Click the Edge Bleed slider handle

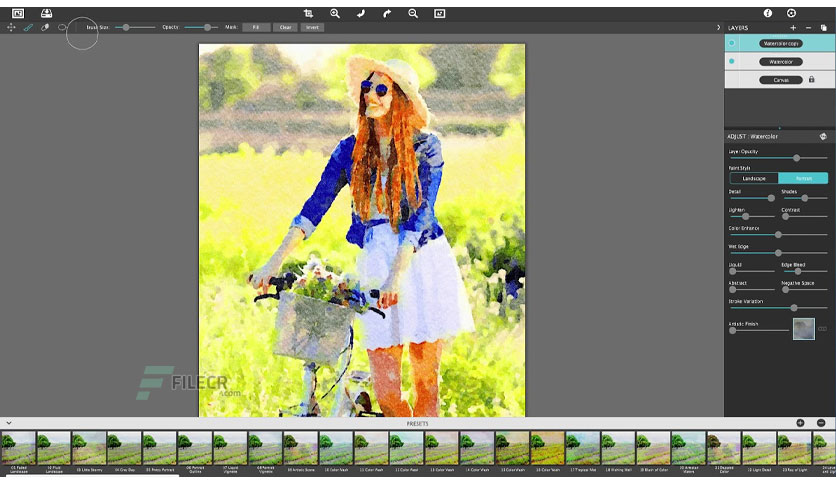pyautogui.click(x=798, y=271)
